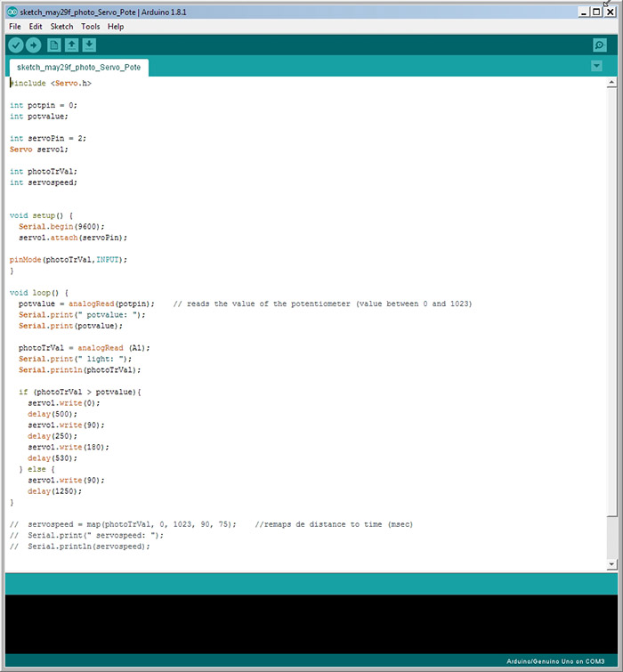Click the 'int photoTrVal;' line

coord(44,172)
